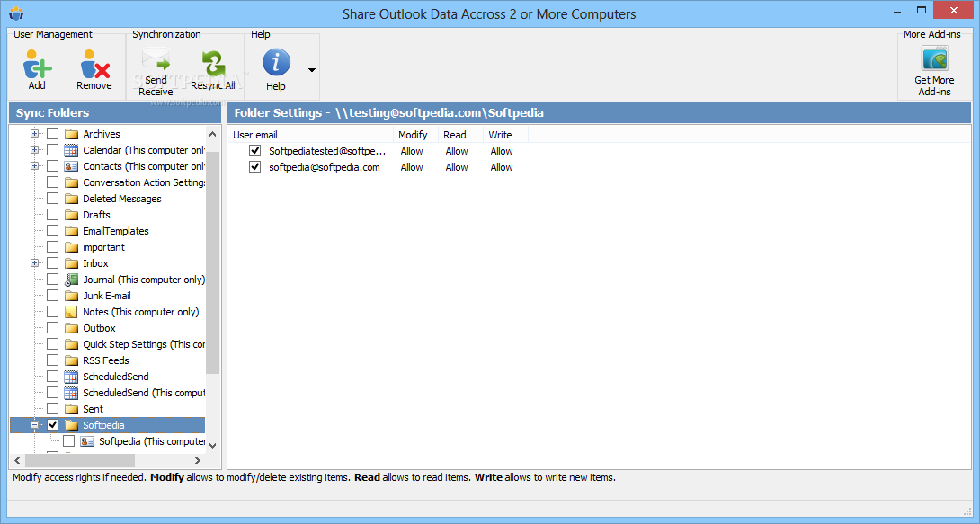Image resolution: width=980 pixels, height=524 pixels.
Task: Click the Drafts folder icon
Action: [x=71, y=215]
